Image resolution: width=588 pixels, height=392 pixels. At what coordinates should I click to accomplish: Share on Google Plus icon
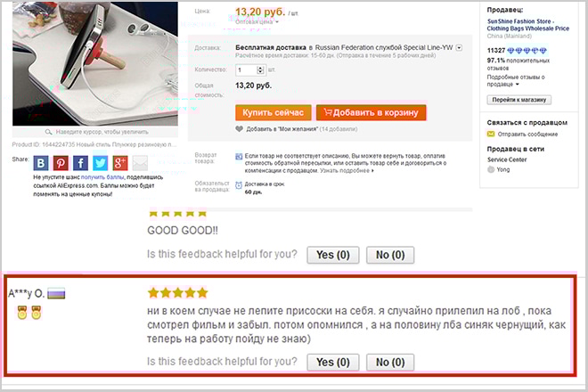(120, 163)
